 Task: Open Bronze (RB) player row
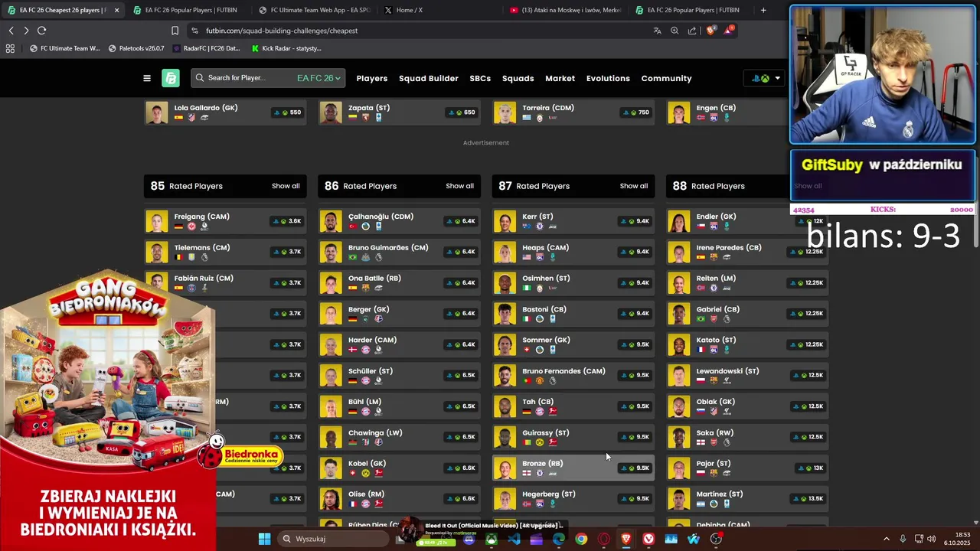click(x=573, y=468)
